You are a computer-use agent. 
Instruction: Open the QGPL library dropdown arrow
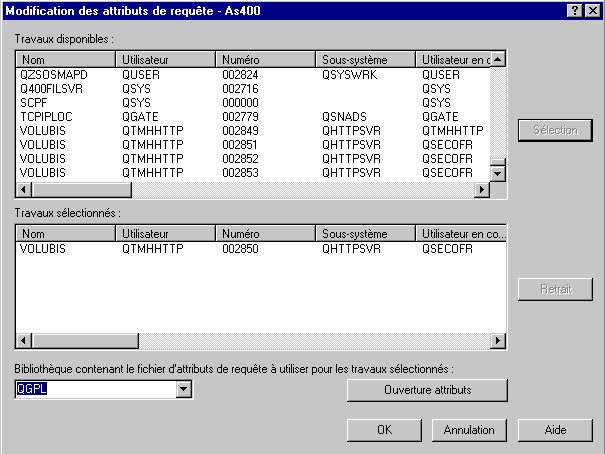(x=183, y=389)
